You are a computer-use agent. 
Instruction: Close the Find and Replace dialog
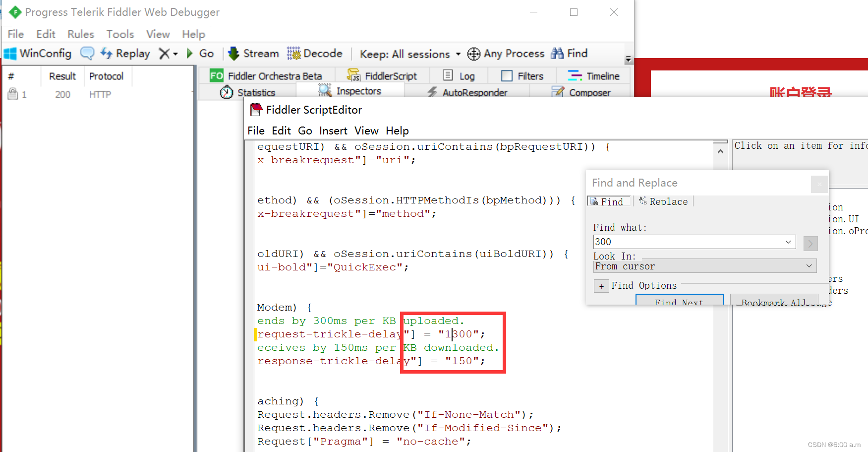point(819,184)
